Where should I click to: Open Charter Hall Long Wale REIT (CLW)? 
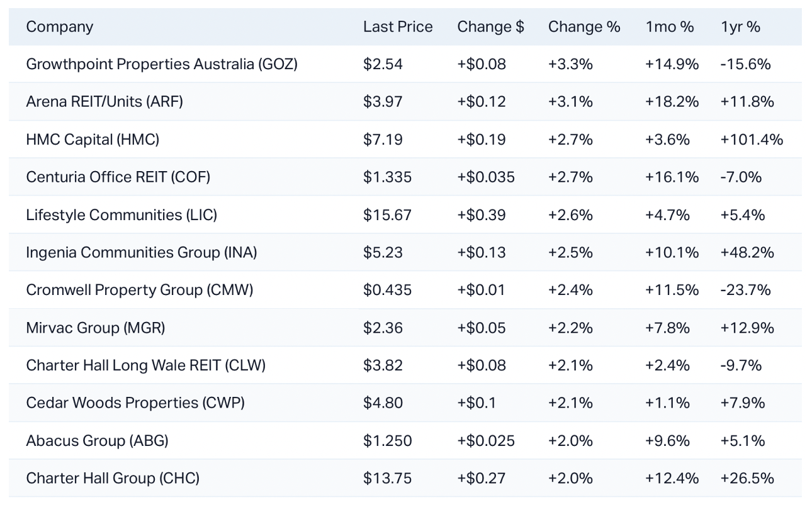coord(146,365)
